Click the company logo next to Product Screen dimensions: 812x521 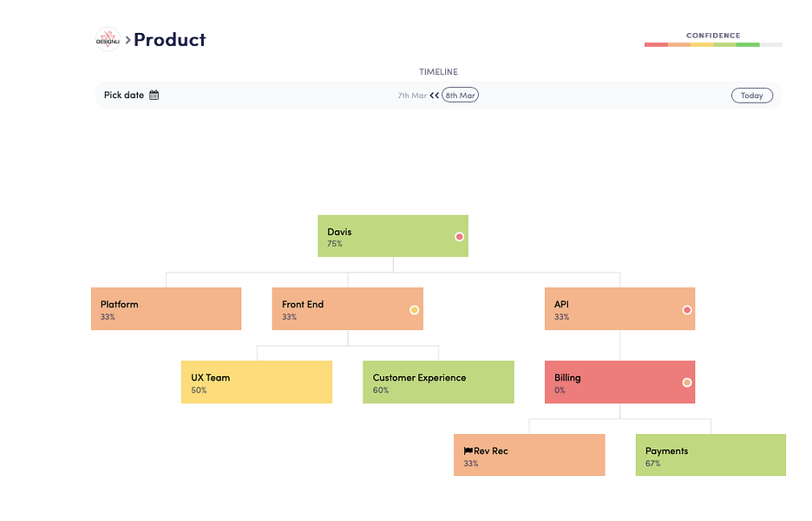tap(108, 39)
